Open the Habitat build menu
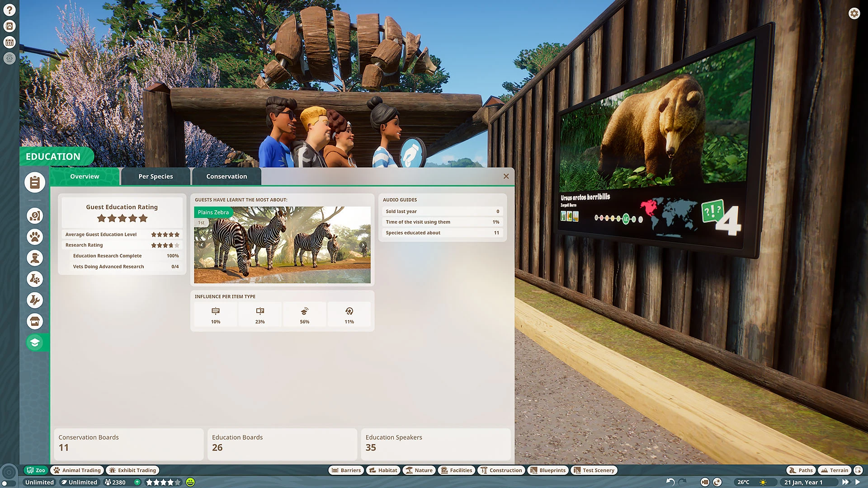Screen dimensions: 868x488 (383, 470)
